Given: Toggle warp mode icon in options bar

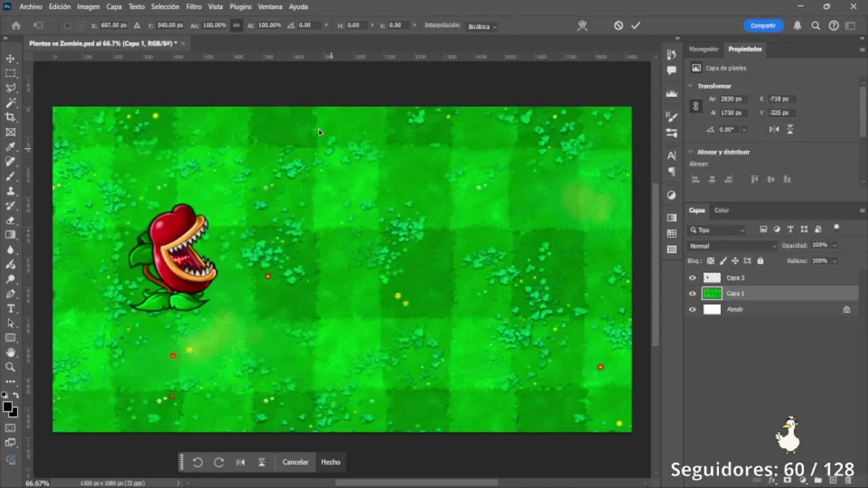Looking at the screenshot, I should click(x=582, y=25).
